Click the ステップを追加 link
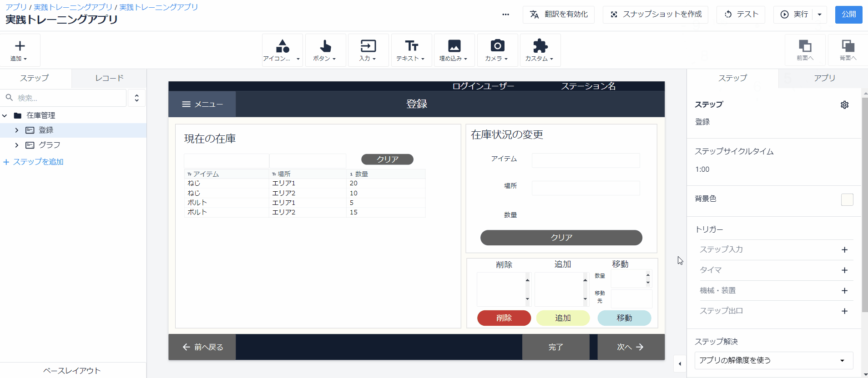Screen dimensions: 868x378 pyautogui.click(x=34, y=162)
